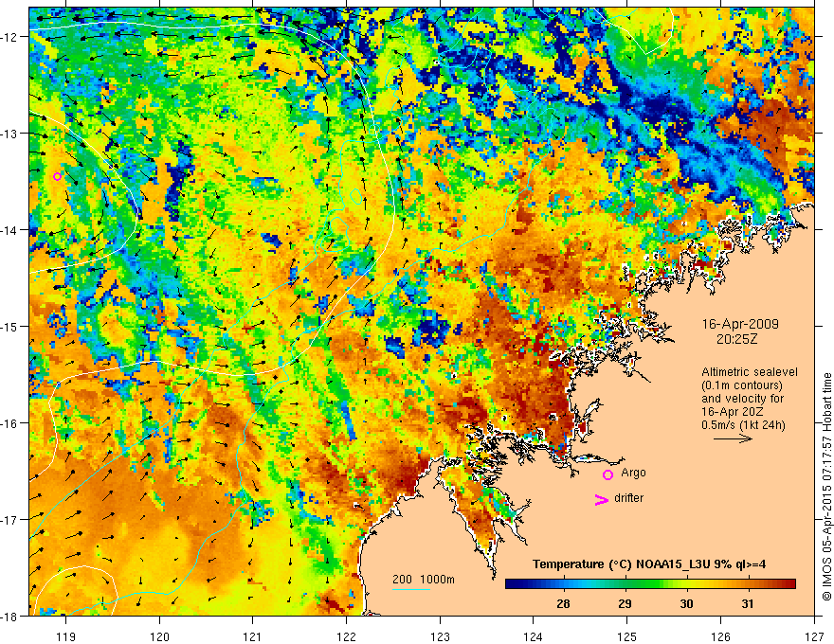Click latitude axis label -16

[x=9, y=423]
